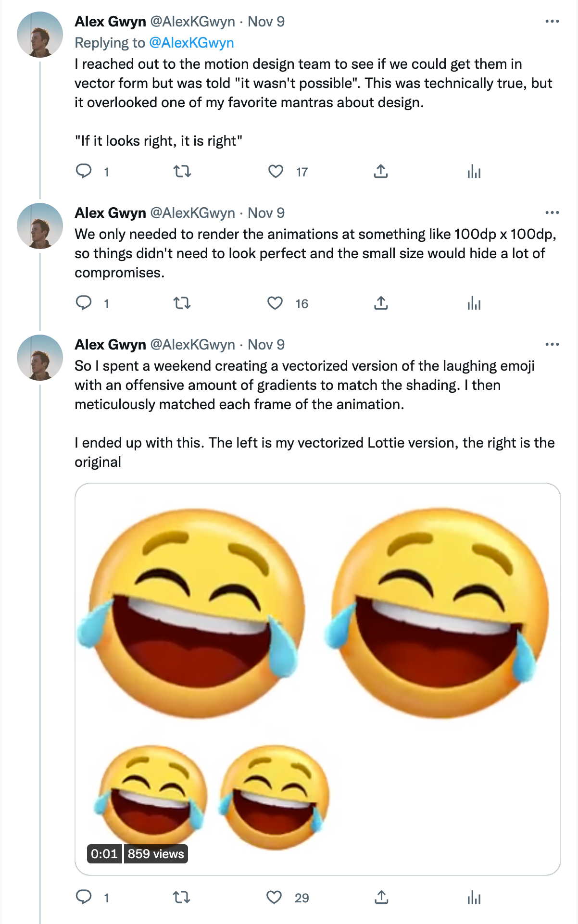This screenshot has height=924, width=578.
Task: Like the laughing emoji tweet with 29 likes
Action: pyautogui.click(x=274, y=897)
